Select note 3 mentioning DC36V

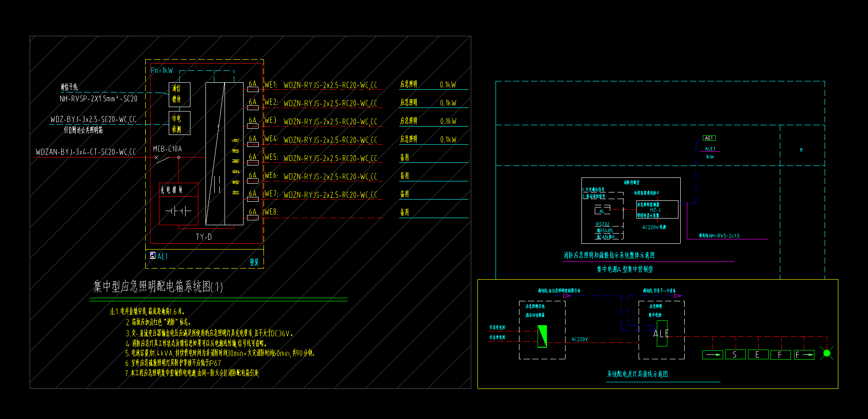click(x=210, y=333)
